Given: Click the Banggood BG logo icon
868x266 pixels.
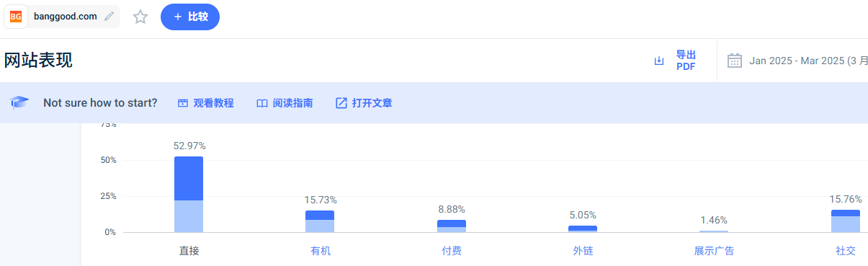Looking at the screenshot, I should pyautogui.click(x=16, y=17).
